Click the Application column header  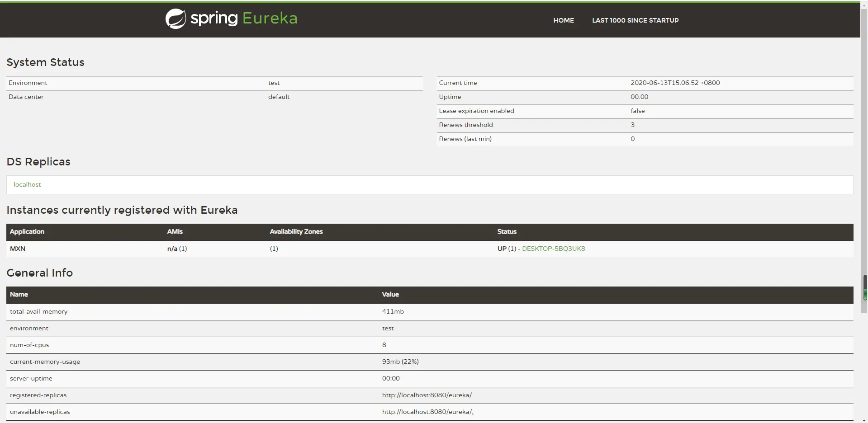(27, 231)
